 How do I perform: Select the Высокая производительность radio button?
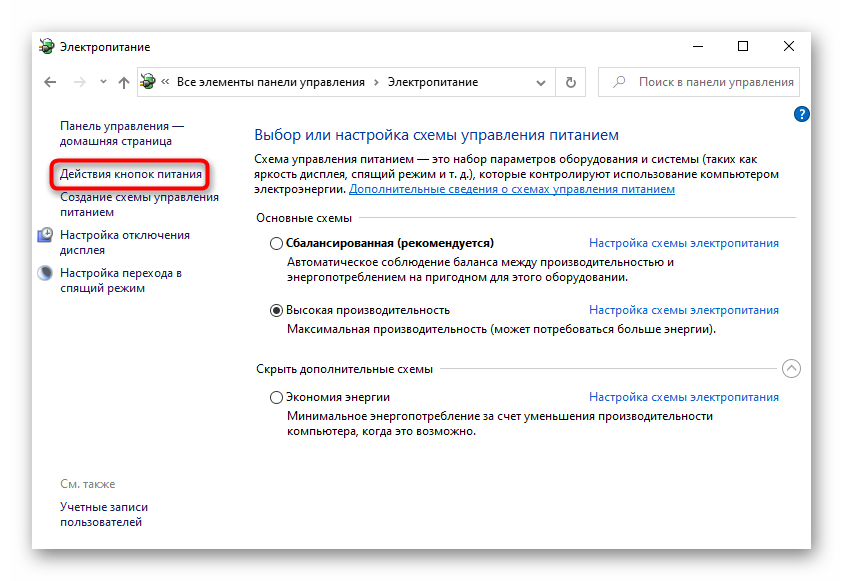[x=277, y=310]
